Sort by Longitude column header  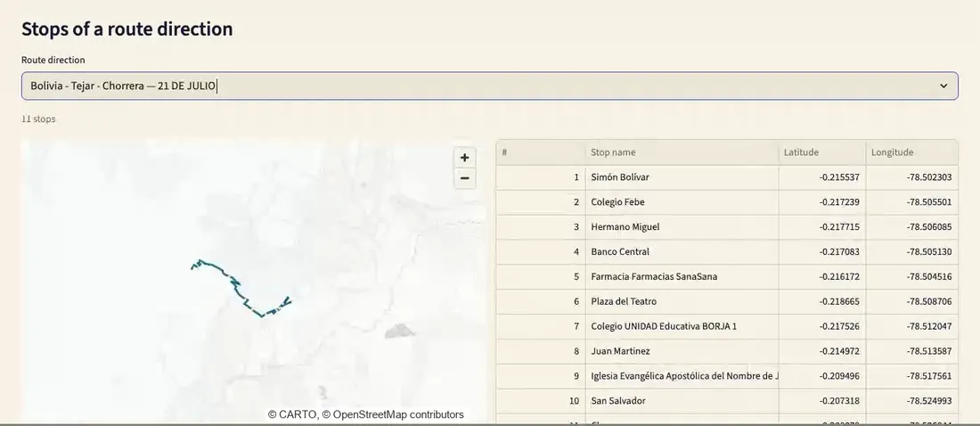click(911, 152)
